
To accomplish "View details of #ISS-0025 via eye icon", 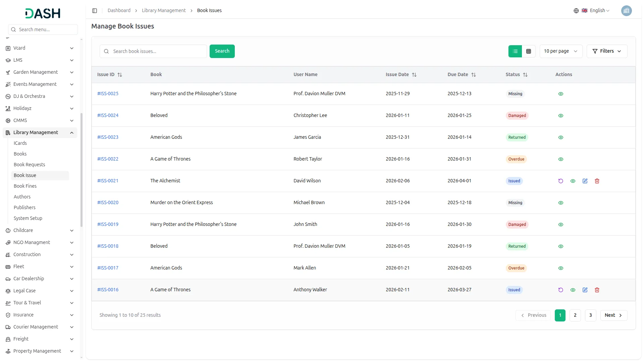I will [x=560, y=94].
